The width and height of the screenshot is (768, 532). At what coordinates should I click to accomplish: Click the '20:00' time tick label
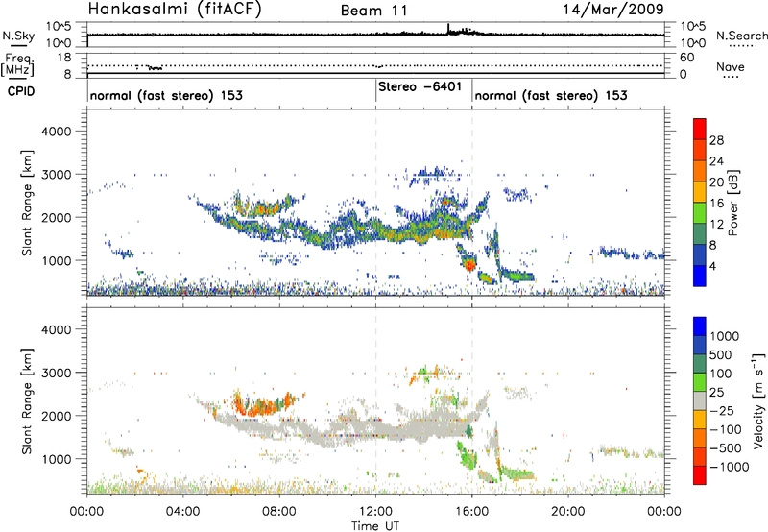[568, 512]
